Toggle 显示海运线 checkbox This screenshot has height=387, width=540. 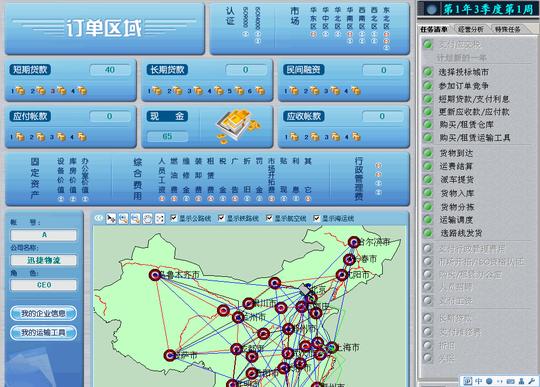pos(316,218)
